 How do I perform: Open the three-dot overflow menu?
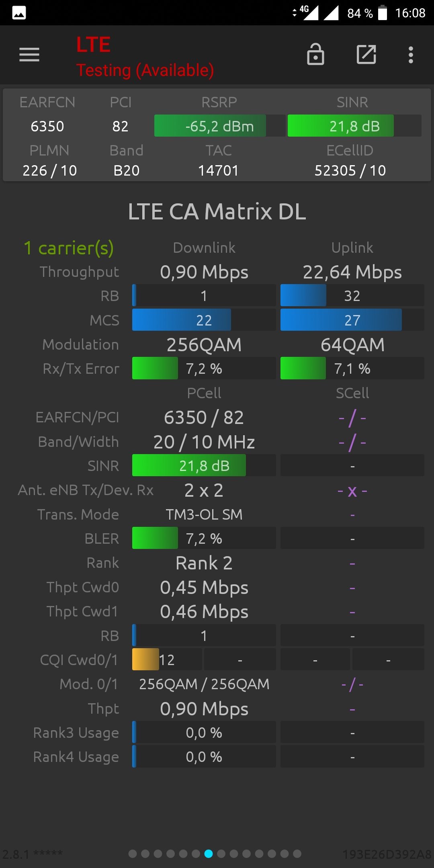tap(411, 55)
